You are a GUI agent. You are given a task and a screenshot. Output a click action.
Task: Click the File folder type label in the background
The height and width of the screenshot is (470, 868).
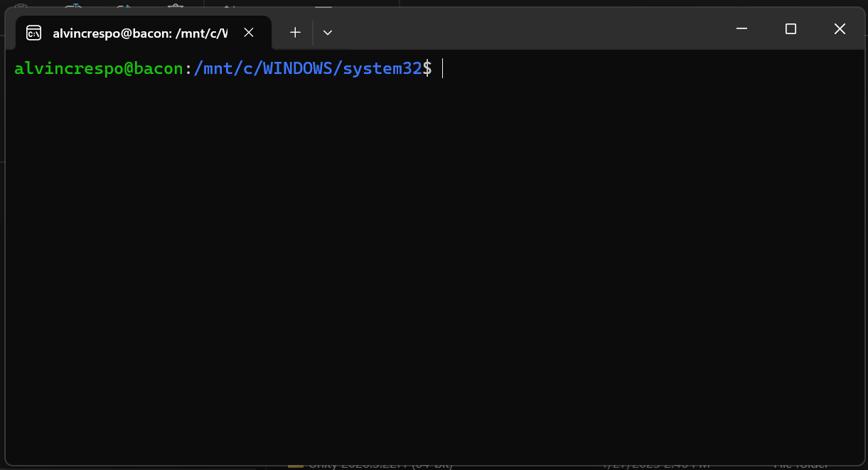[x=800, y=466]
